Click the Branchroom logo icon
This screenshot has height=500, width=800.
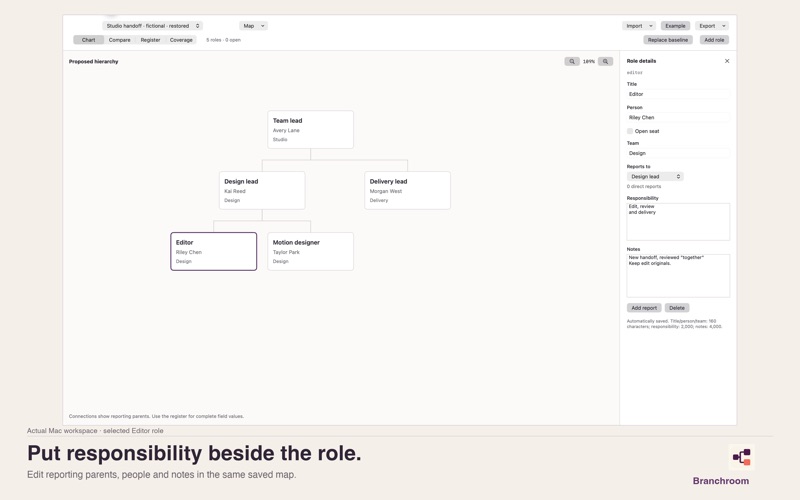click(741, 457)
